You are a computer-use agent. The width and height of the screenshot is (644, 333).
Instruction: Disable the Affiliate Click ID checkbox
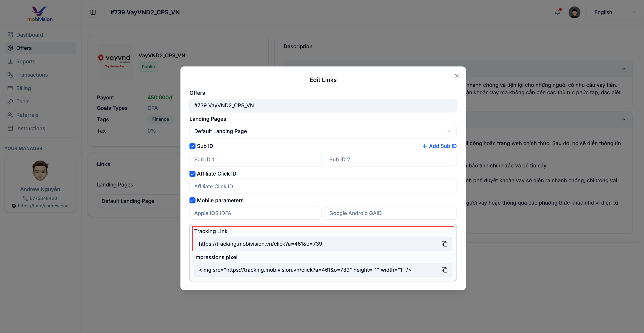coord(192,174)
